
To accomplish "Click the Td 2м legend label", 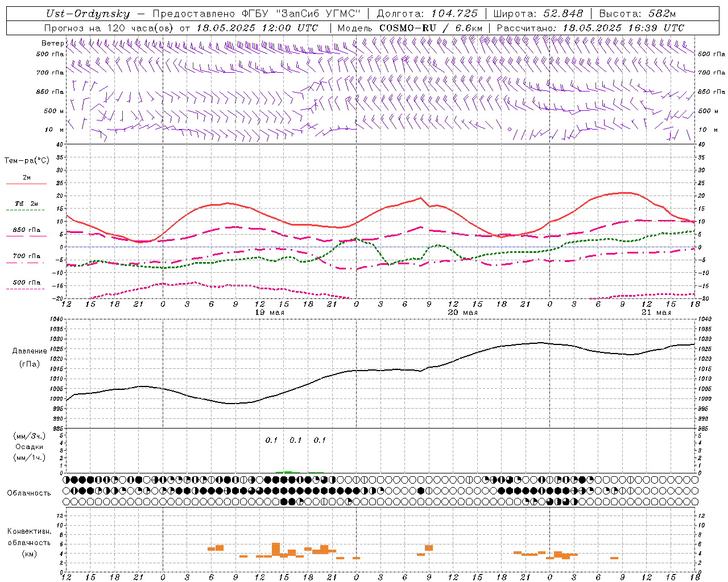I will click(x=27, y=203).
